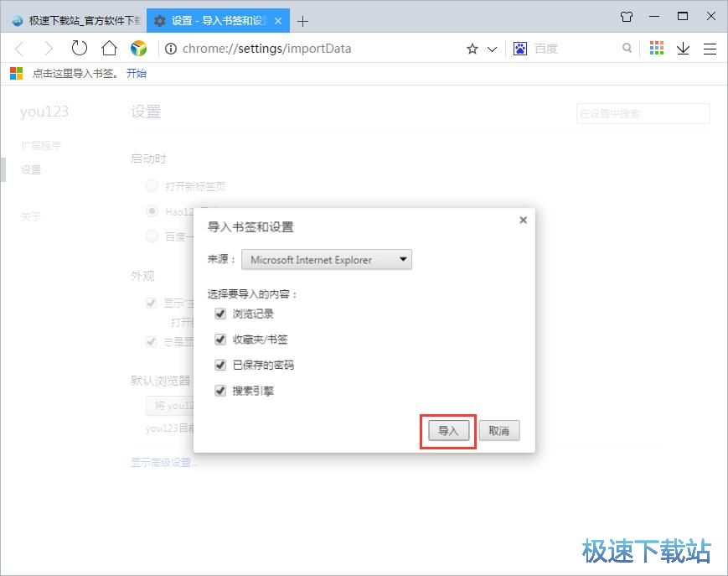Click the Windows-colored icon on bookmark bar

[16, 74]
